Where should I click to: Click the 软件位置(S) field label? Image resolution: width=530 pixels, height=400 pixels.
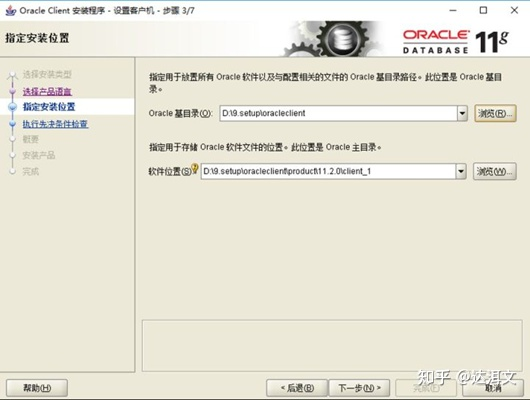point(170,171)
